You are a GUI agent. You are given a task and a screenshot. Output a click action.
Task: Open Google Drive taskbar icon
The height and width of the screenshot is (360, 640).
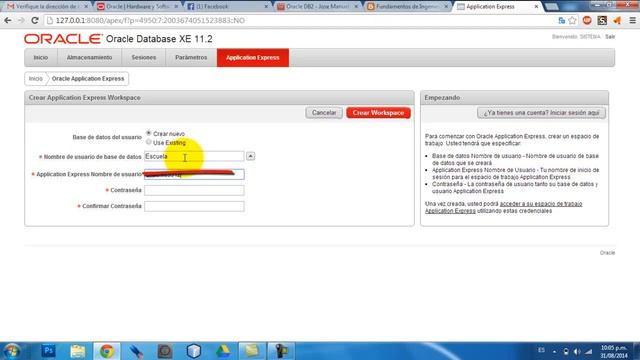coord(223,351)
